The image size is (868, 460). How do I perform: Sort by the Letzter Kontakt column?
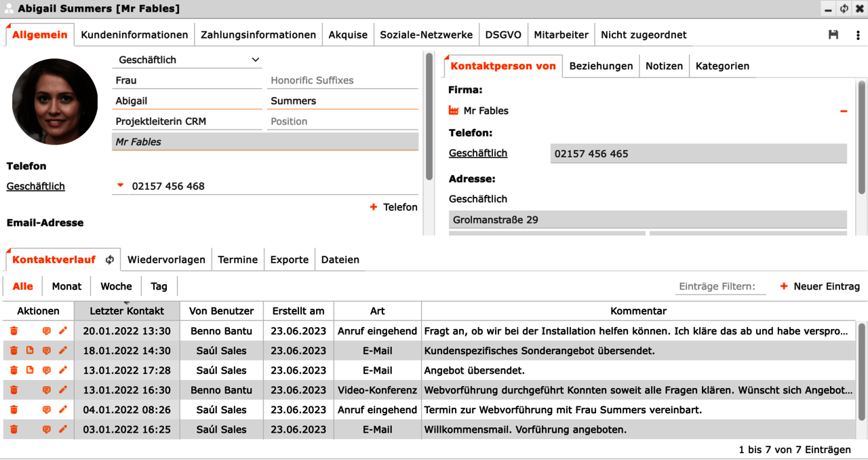click(127, 311)
